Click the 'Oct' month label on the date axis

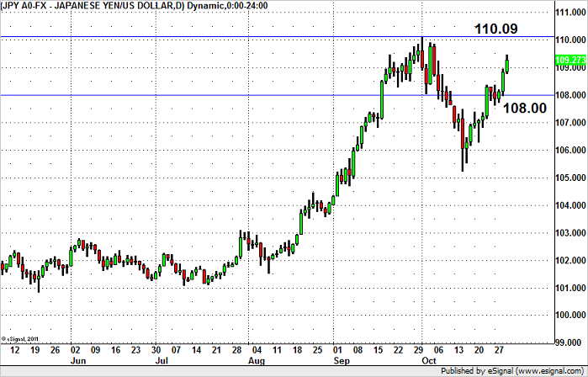coord(429,361)
